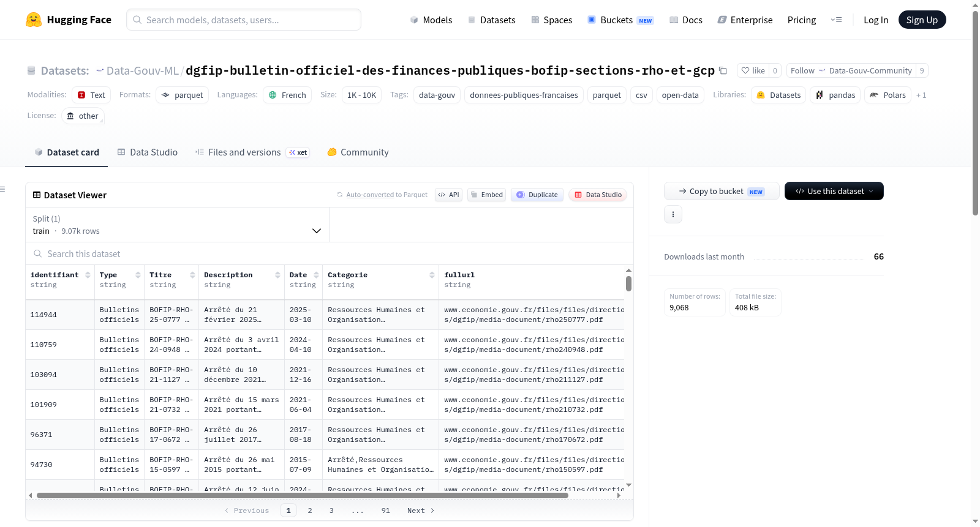Follow the Data-Gouv-Community organization

pos(851,70)
